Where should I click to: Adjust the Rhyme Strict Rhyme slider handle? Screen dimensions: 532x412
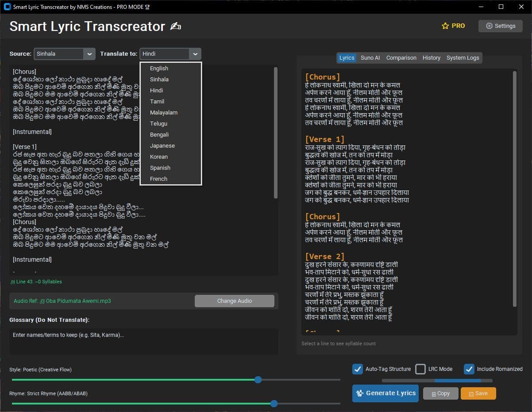(x=274, y=404)
